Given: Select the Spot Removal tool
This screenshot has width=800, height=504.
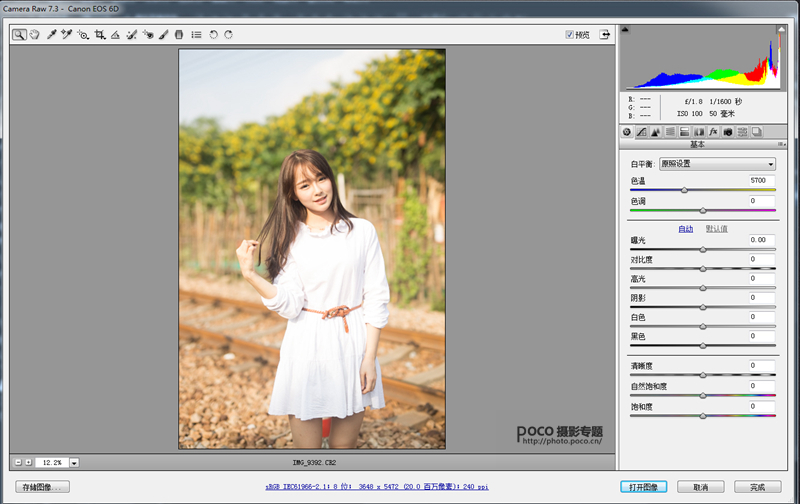Looking at the screenshot, I should click(x=132, y=35).
